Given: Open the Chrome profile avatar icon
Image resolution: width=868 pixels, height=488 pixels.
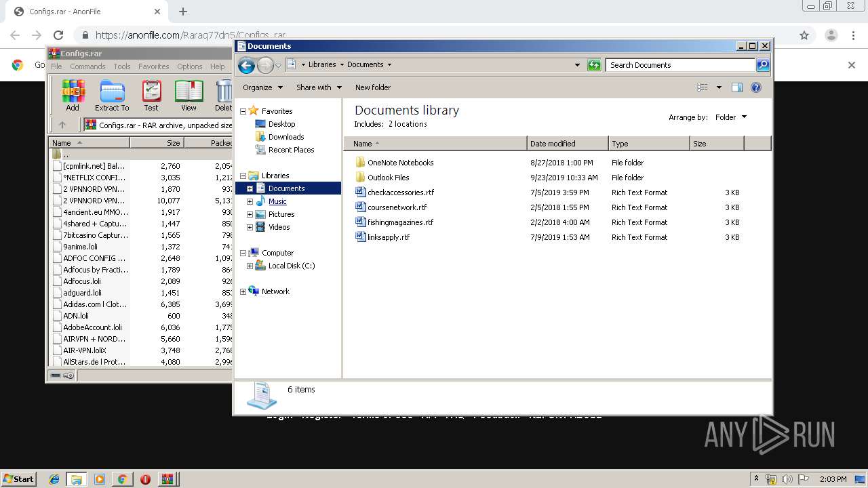Looking at the screenshot, I should [x=831, y=35].
